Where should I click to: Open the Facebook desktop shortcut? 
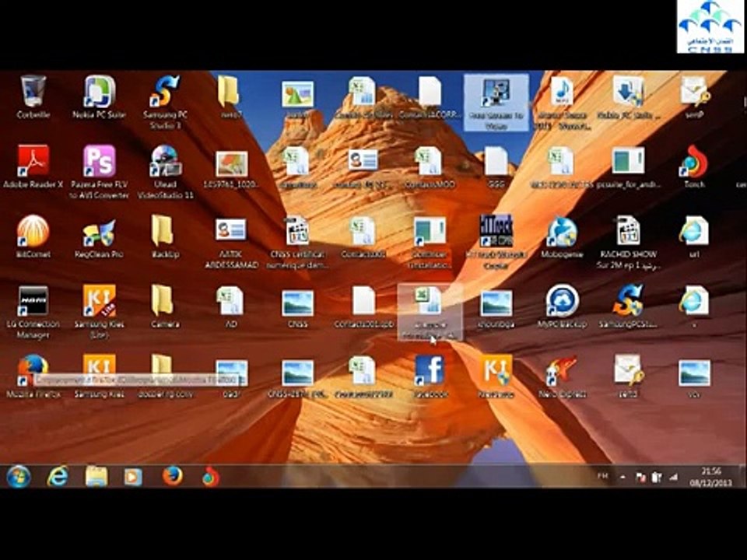[430, 376]
